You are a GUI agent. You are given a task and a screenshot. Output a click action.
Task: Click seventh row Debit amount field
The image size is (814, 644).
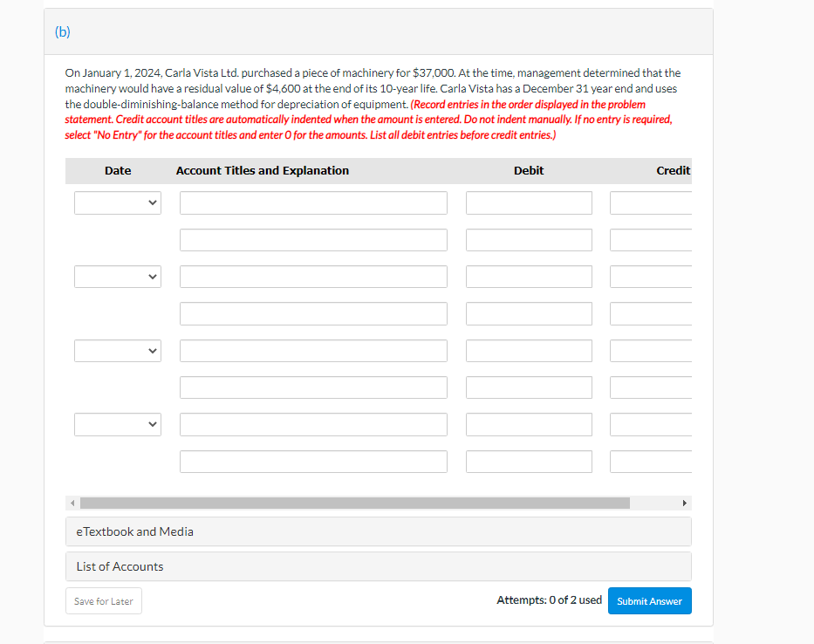[529, 425]
